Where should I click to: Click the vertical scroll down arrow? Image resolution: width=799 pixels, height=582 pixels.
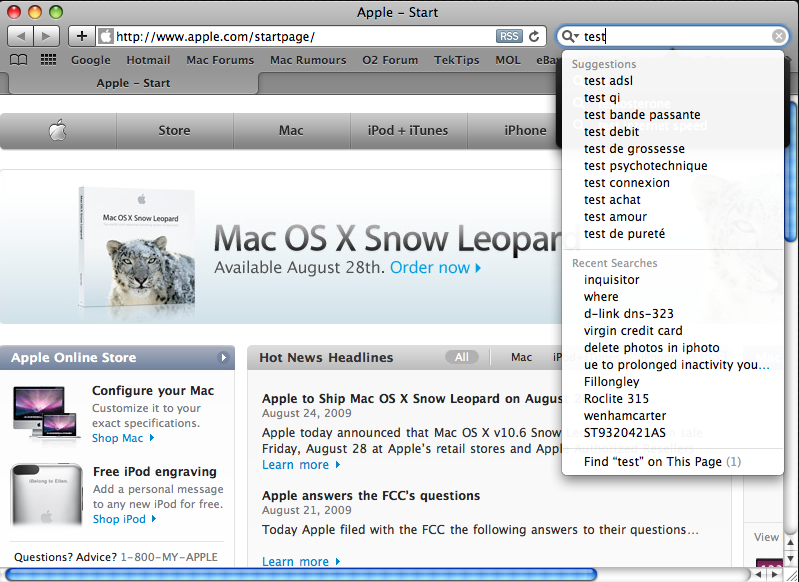[790, 559]
